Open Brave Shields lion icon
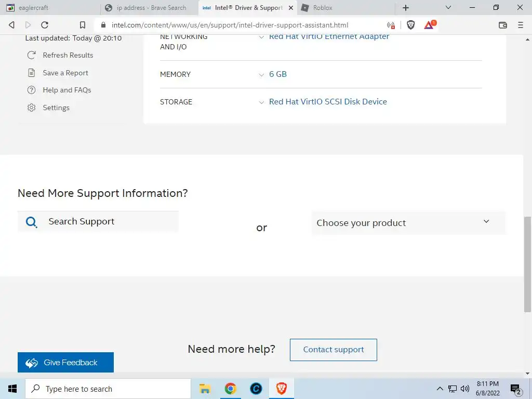532x399 pixels. [x=410, y=25]
